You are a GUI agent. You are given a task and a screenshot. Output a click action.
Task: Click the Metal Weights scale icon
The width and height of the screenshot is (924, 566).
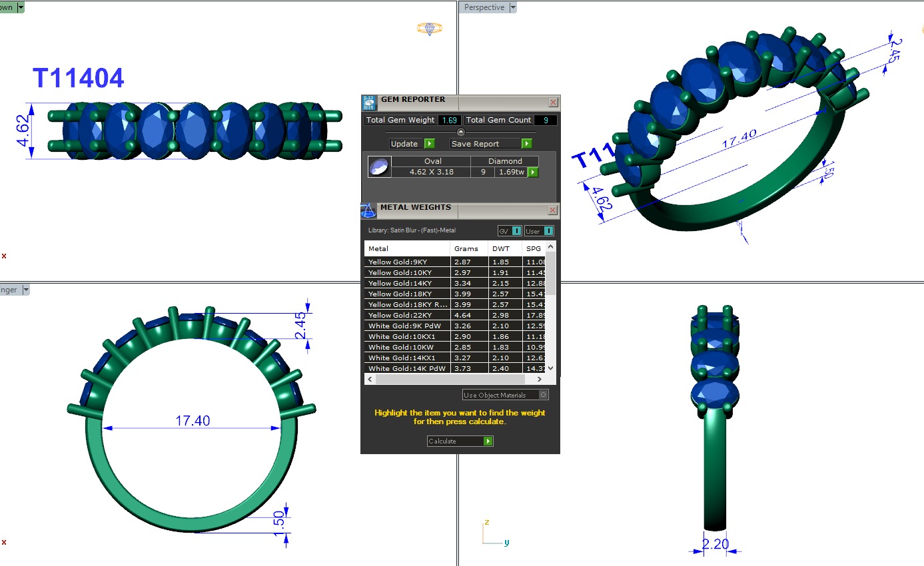point(368,211)
